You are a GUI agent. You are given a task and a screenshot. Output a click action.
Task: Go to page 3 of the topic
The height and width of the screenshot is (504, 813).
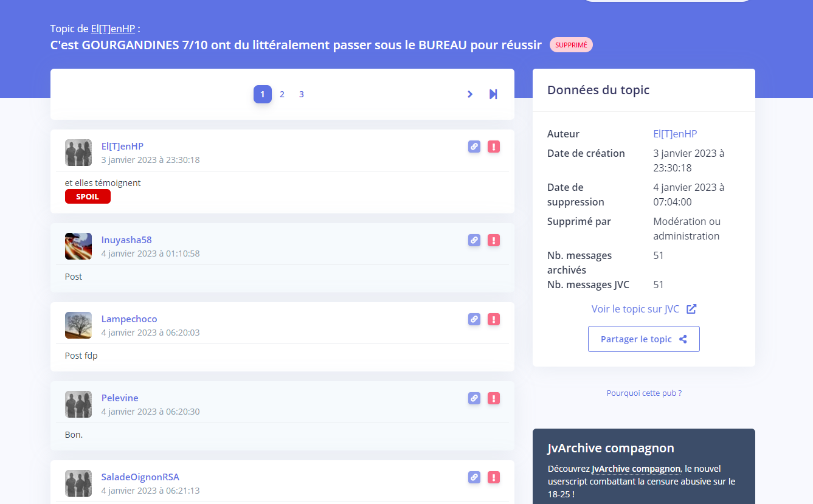302,94
